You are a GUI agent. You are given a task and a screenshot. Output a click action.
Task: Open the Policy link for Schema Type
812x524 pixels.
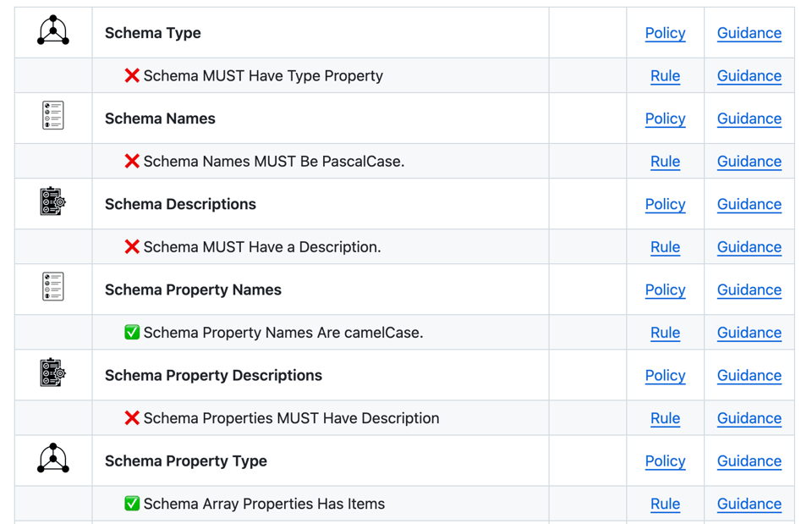click(x=665, y=33)
